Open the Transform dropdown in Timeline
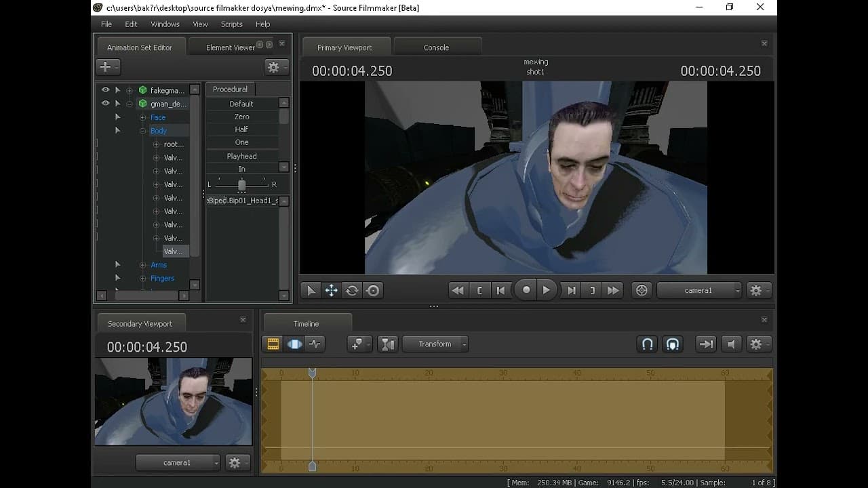This screenshot has width=868, height=488. 435,344
